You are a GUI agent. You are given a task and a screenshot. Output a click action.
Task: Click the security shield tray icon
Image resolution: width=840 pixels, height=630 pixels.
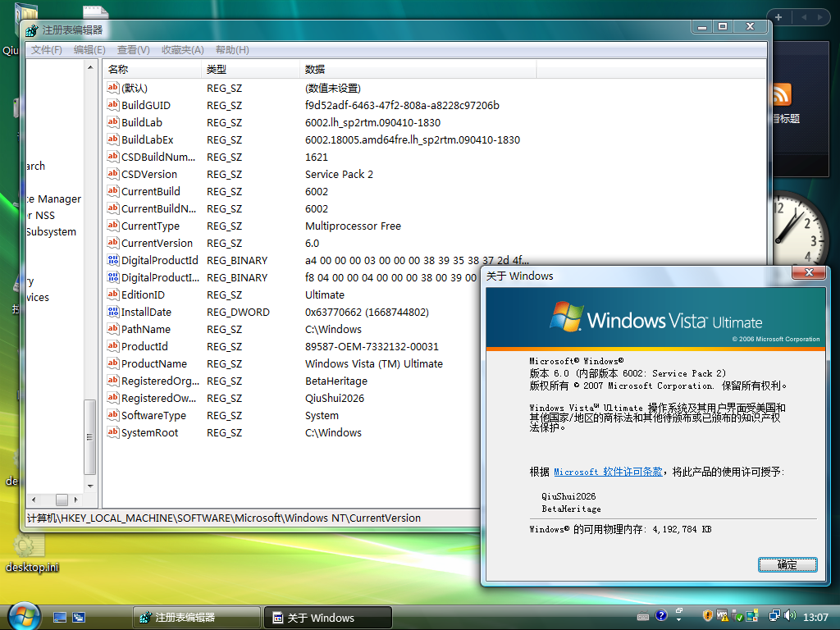point(707,616)
